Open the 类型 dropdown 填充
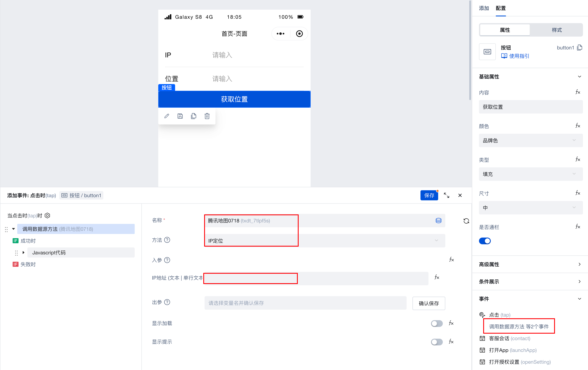 (x=531, y=174)
